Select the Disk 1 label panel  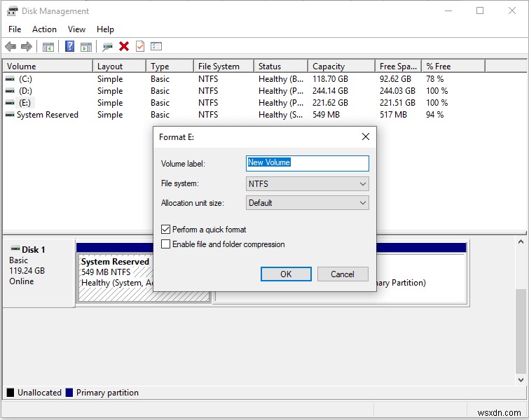coord(39,273)
